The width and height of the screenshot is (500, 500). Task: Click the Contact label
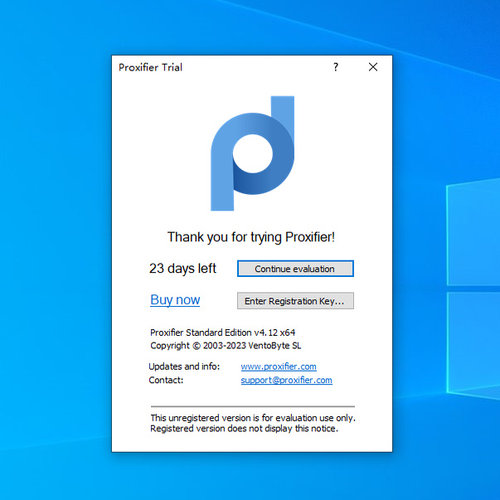coord(166,380)
